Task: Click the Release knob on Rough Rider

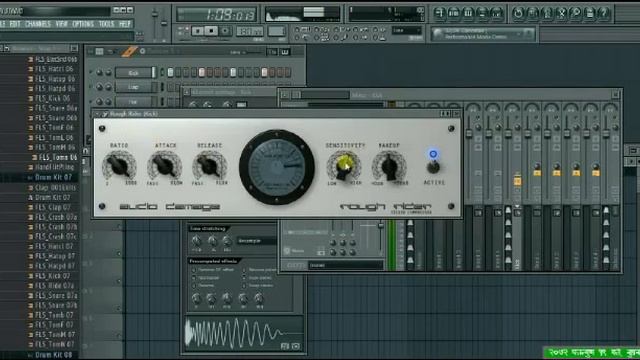Action: (x=210, y=165)
